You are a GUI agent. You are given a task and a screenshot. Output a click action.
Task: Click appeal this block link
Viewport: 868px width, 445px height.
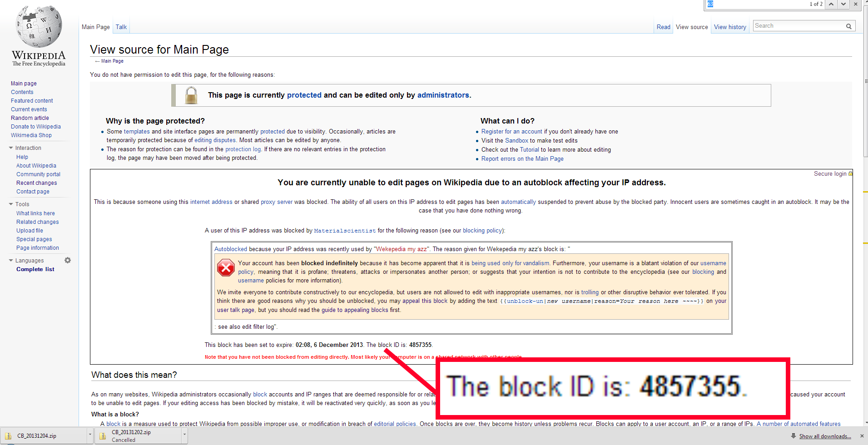pyautogui.click(x=425, y=301)
